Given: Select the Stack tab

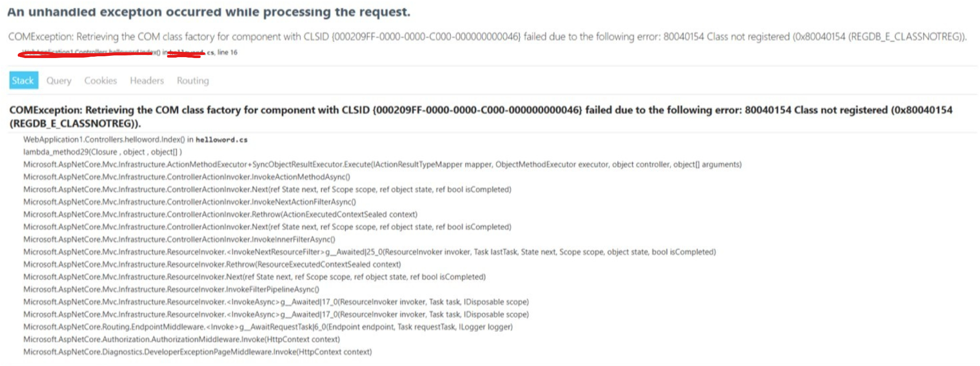Looking at the screenshot, I should pos(23,81).
